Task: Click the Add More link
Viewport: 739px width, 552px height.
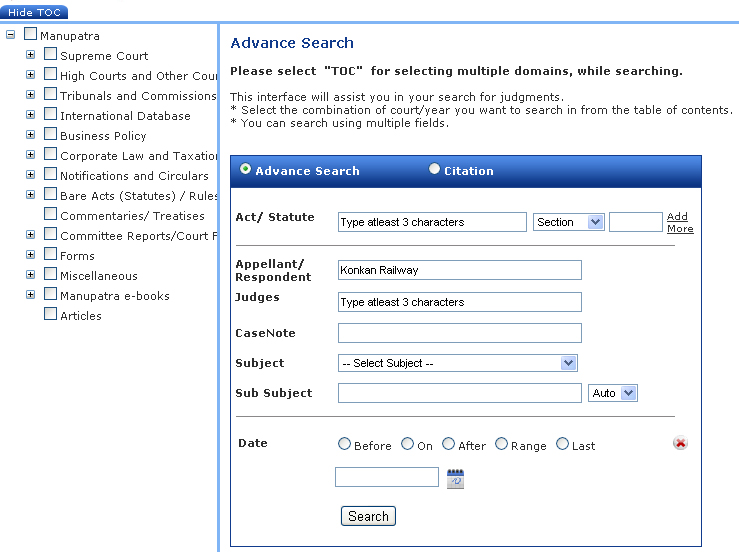Action: [679, 223]
